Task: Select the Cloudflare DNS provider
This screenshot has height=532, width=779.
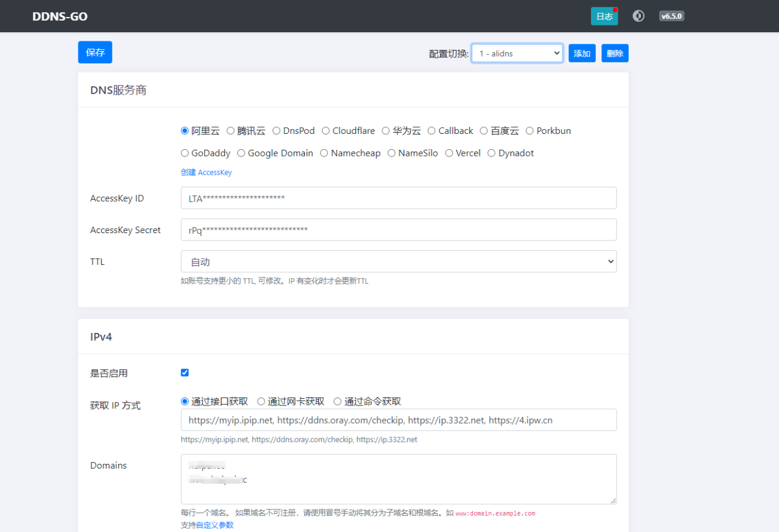Action: coord(326,131)
